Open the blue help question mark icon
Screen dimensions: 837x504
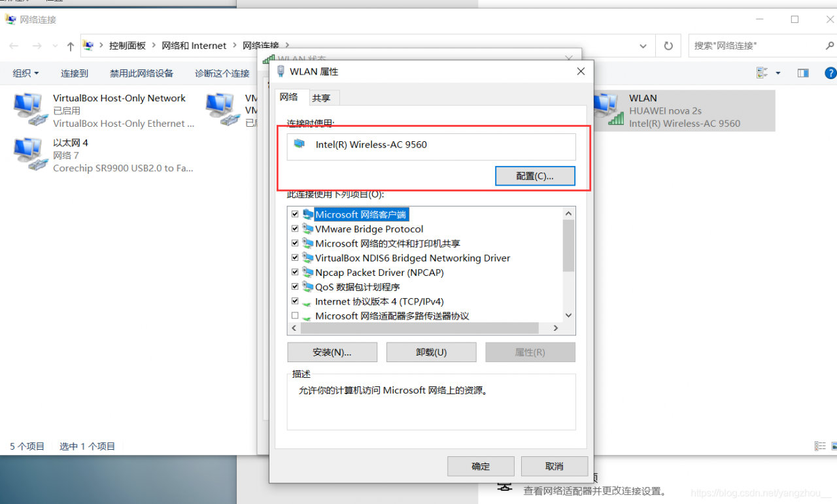(830, 73)
